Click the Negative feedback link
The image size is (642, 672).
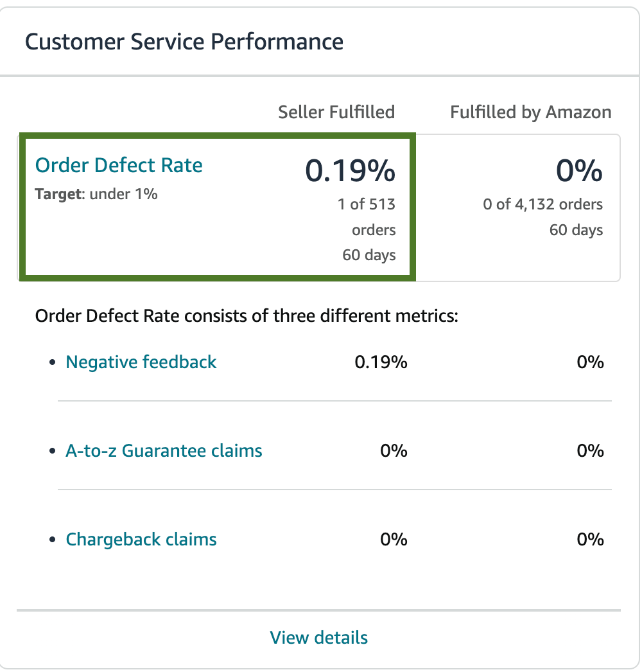(x=141, y=362)
